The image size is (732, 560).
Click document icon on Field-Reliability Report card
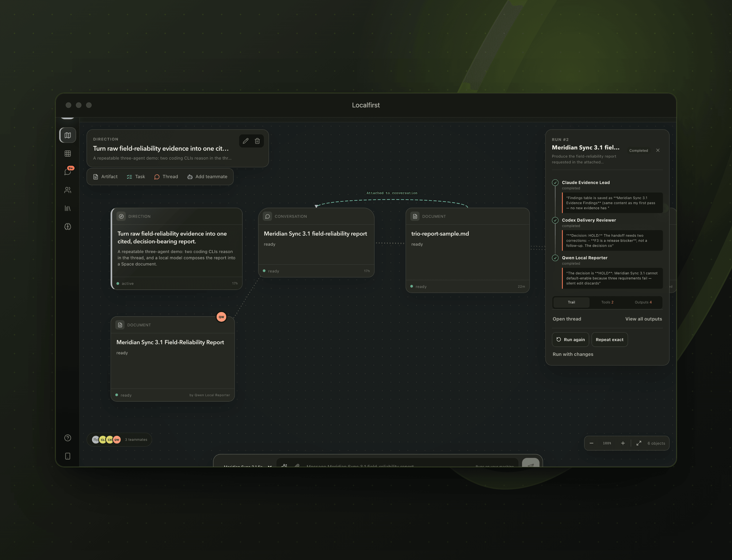click(120, 325)
